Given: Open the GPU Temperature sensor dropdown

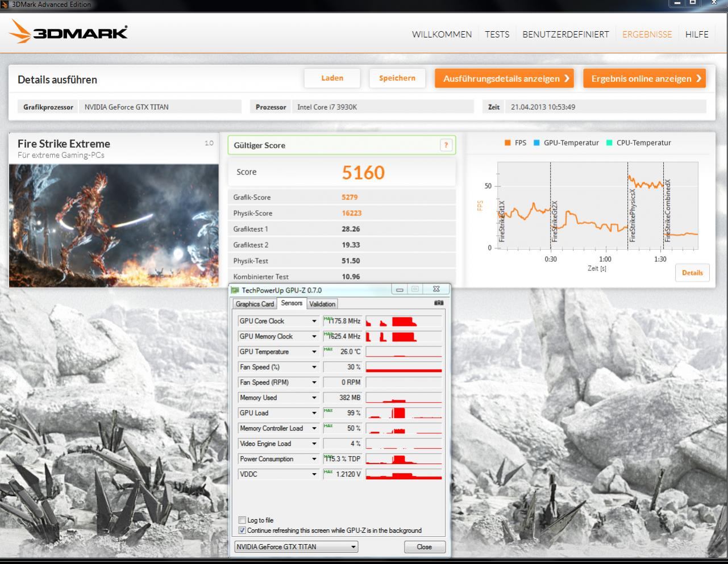Looking at the screenshot, I should coord(314,352).
